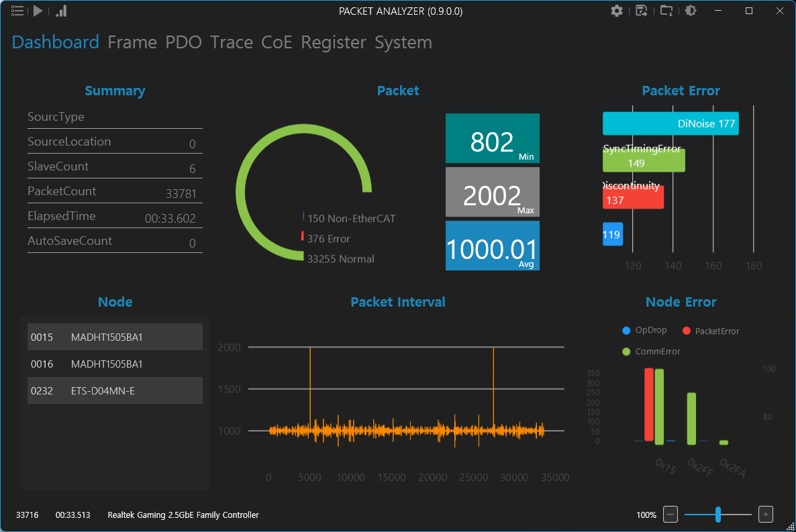The width and height of the screenshot is (796, 532).
Task: Click the zoom out minus button
Action: (670, 515)
